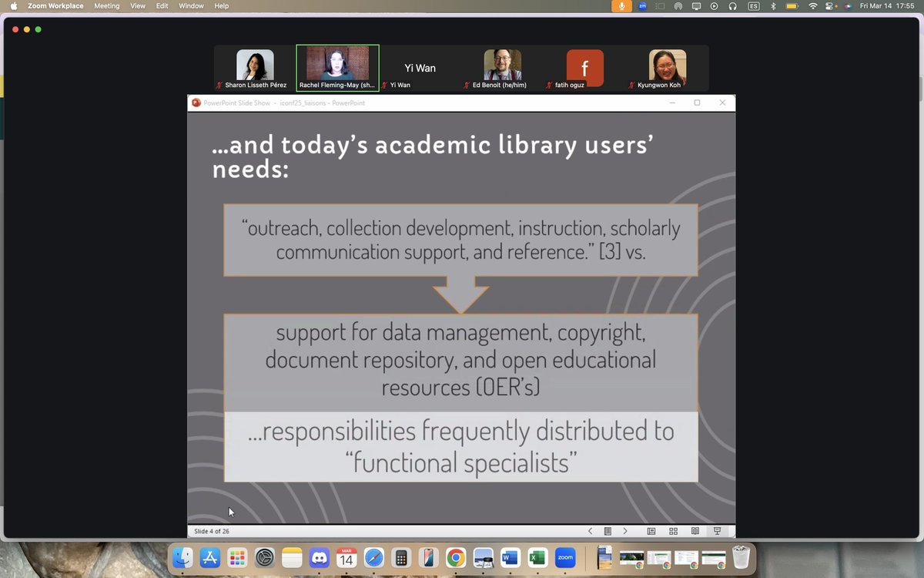Select Rachel Fleming-May video thumbnail
924x578 pixels.
click(x=337, y=68)
